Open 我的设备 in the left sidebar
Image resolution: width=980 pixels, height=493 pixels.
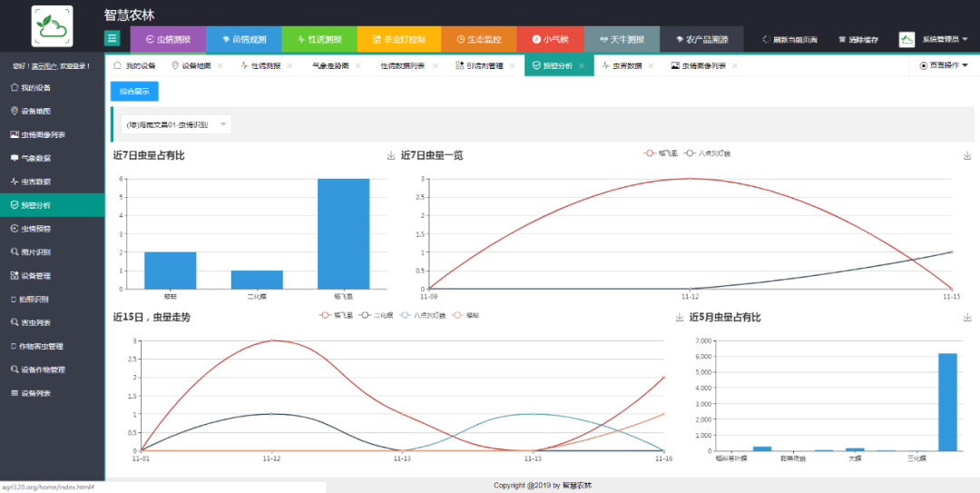(52, 87)
